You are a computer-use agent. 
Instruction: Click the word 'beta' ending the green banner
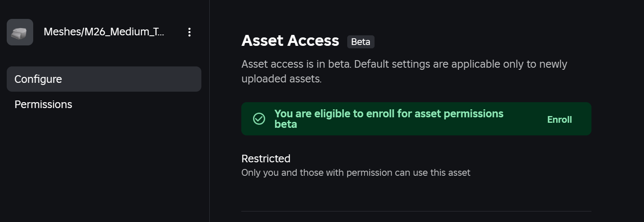click(x=286, y=124)
